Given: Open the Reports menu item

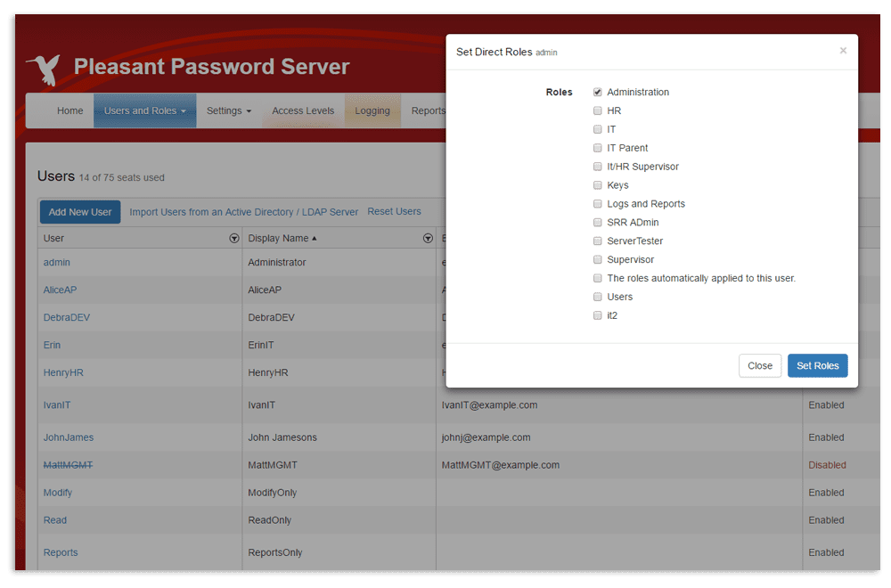Looking at the screenshot, I should click(428, 110).
